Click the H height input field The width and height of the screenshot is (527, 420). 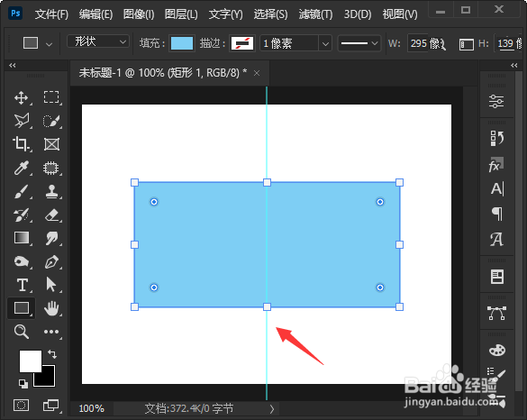point(509,43)
